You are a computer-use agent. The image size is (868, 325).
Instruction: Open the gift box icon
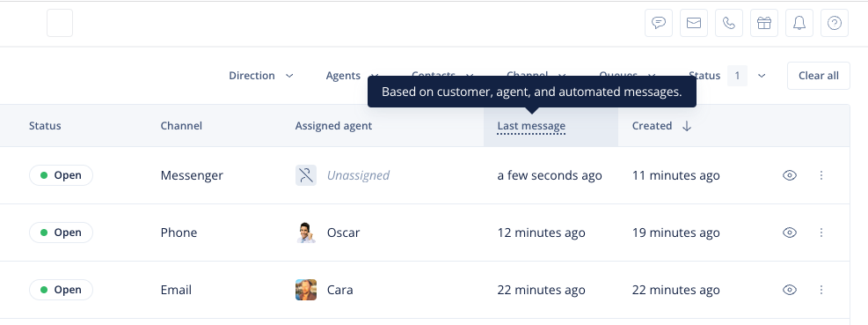click(764, 23)
